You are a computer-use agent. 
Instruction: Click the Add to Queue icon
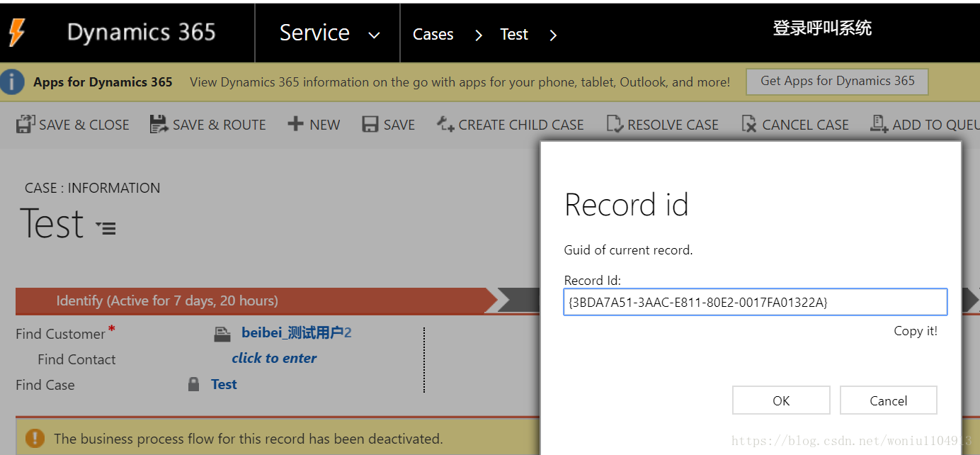879,124
